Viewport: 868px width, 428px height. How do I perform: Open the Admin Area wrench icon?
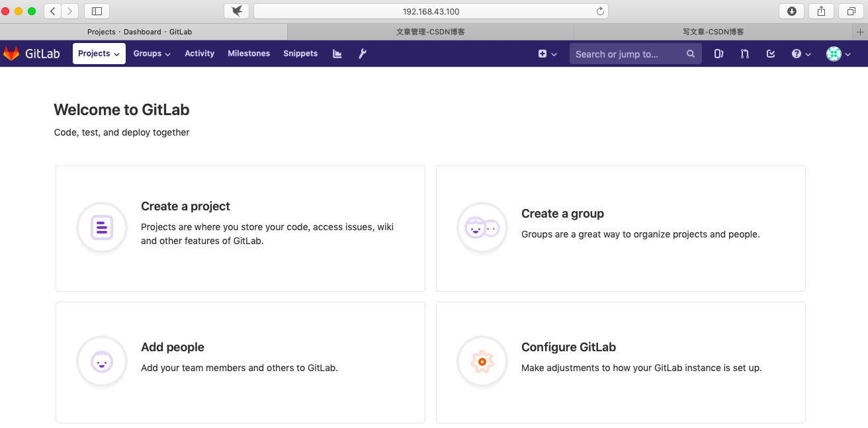(x=362, y=54)
